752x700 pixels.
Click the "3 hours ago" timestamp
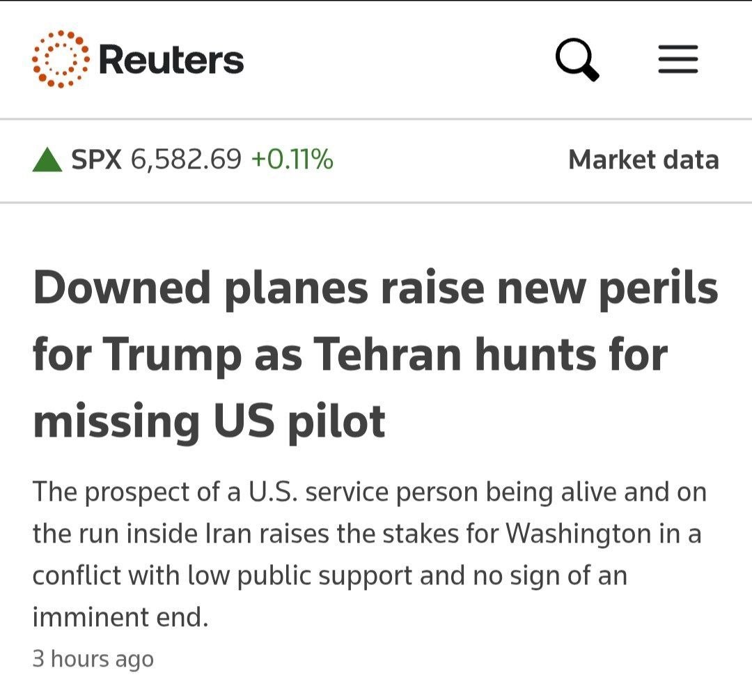[93, 658]
